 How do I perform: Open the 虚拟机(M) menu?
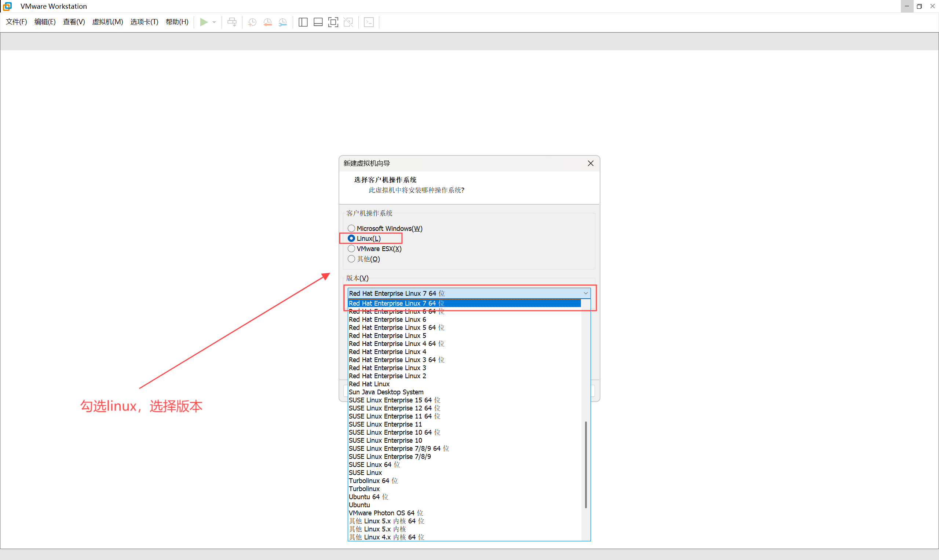[107, 22]
